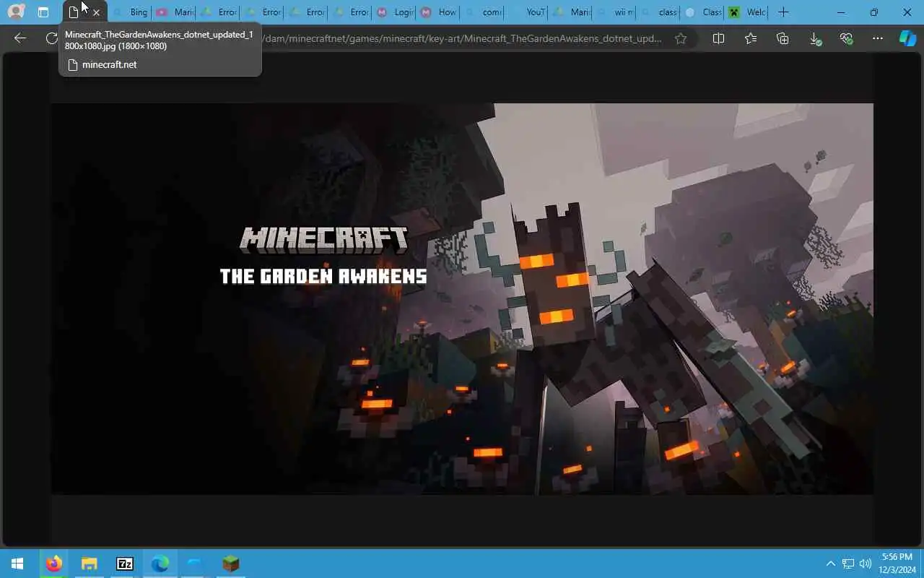The height and width of the screenshot is (578, 924).
Task: Switch to the Bing tab
Action: click(130, 12)
